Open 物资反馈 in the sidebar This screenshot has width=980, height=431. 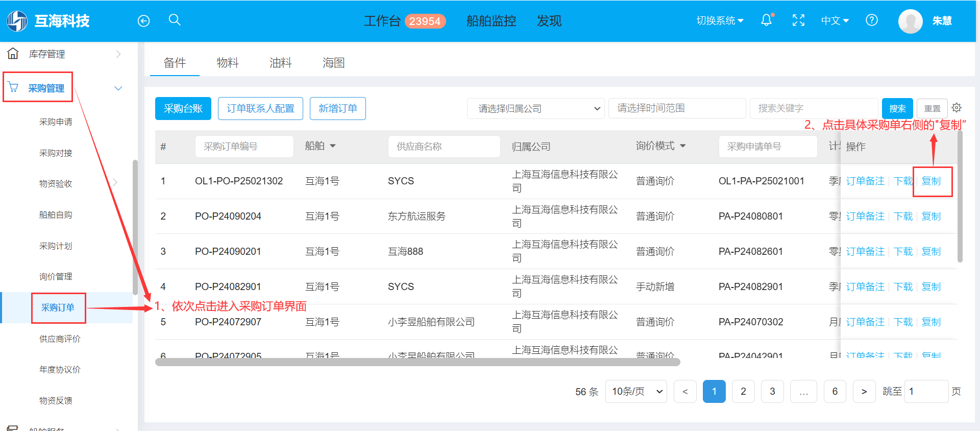(x=56, y=401)
